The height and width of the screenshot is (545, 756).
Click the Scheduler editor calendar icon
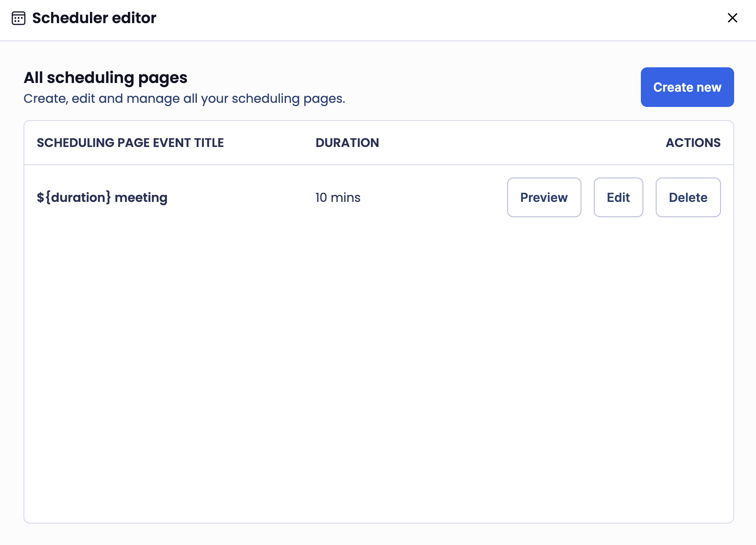pos(19,18)
